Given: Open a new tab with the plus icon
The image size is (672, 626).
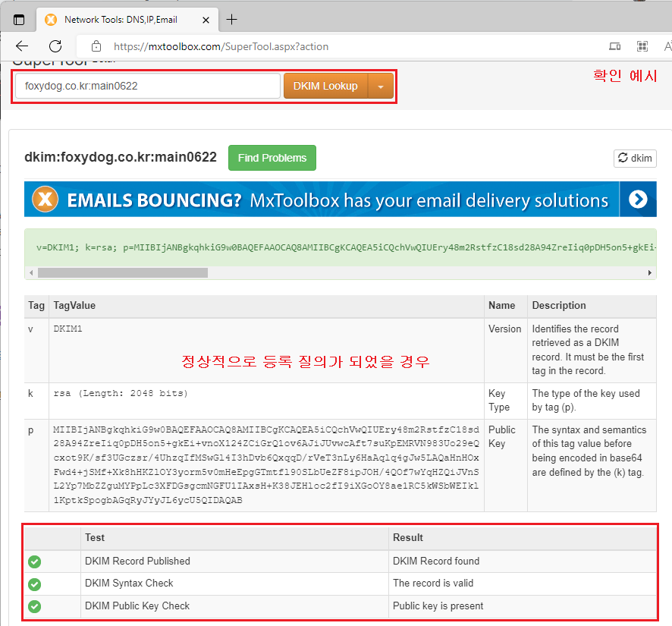Looking at the screenshot, I should click(x=231, y=19).
